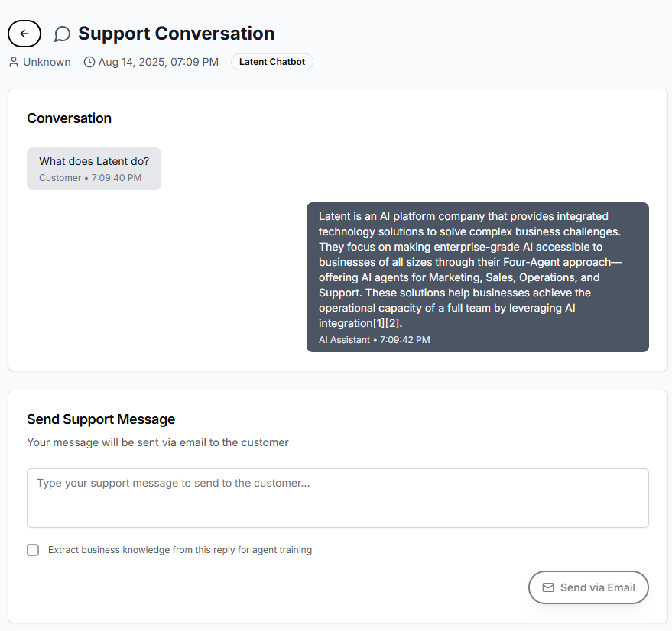
Task: Click the 'Extract business knowledge' checkbox label text
Action: (180, 550)
